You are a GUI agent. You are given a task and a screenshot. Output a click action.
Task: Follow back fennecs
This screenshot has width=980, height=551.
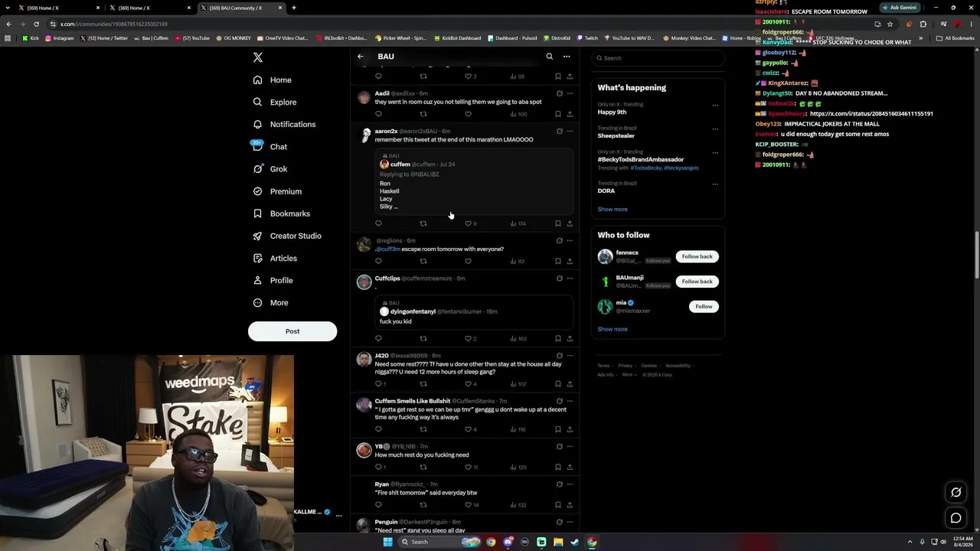(x=697, y=256)
